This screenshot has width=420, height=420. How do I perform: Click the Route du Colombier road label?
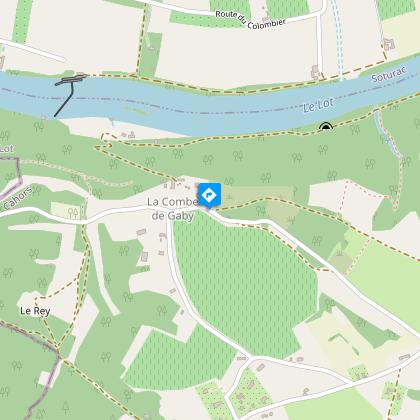click(250, 19)
